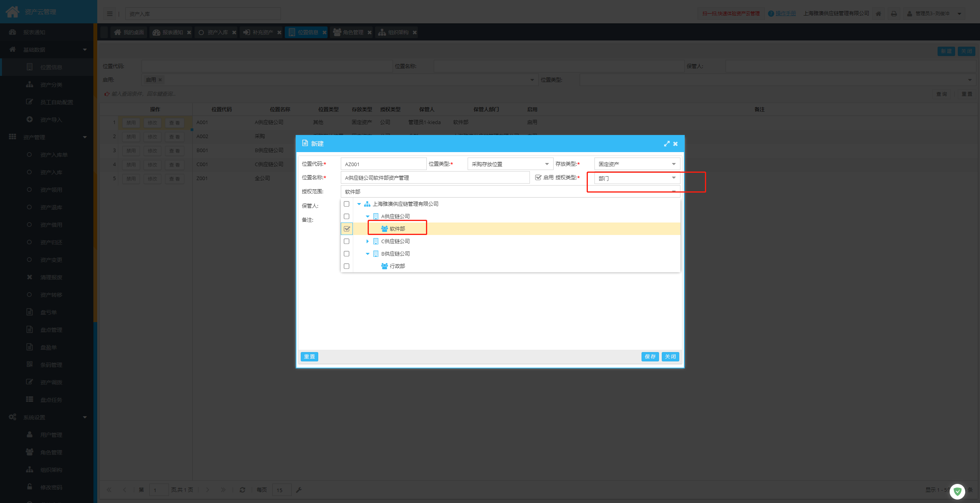Expand the C供应链公司 tree node

(x=367, y=241)
